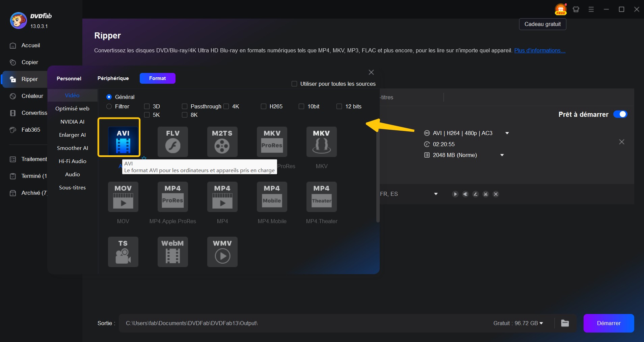
Task: Open the Gratuit 96.72 GB storage dropdown
Action: tap(541, 323)
